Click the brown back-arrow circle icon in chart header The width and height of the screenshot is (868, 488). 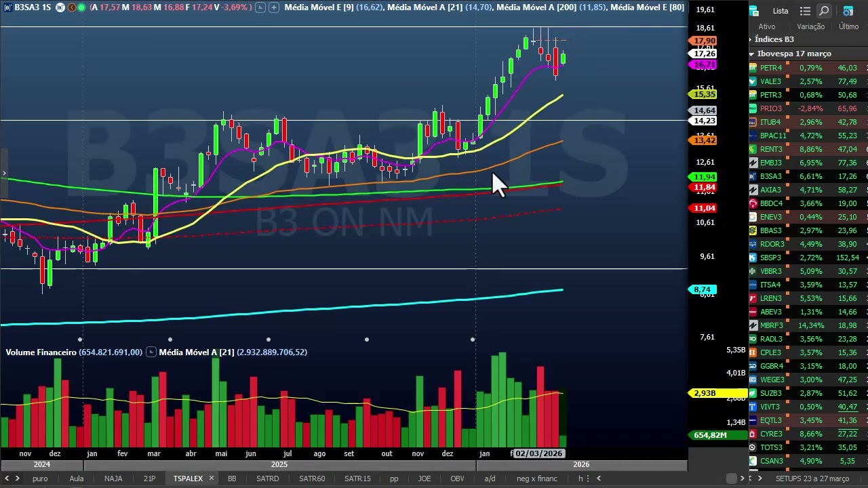pos(72,7)
